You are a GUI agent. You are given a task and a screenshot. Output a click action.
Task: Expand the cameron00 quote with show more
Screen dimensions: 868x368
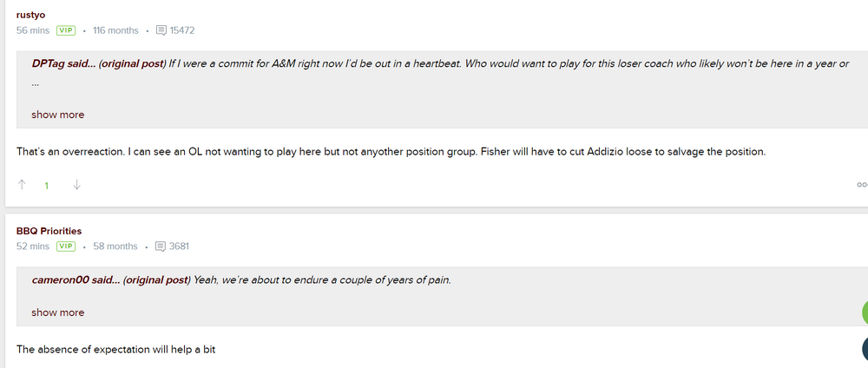pyautogui.click(x=58, y=312)
